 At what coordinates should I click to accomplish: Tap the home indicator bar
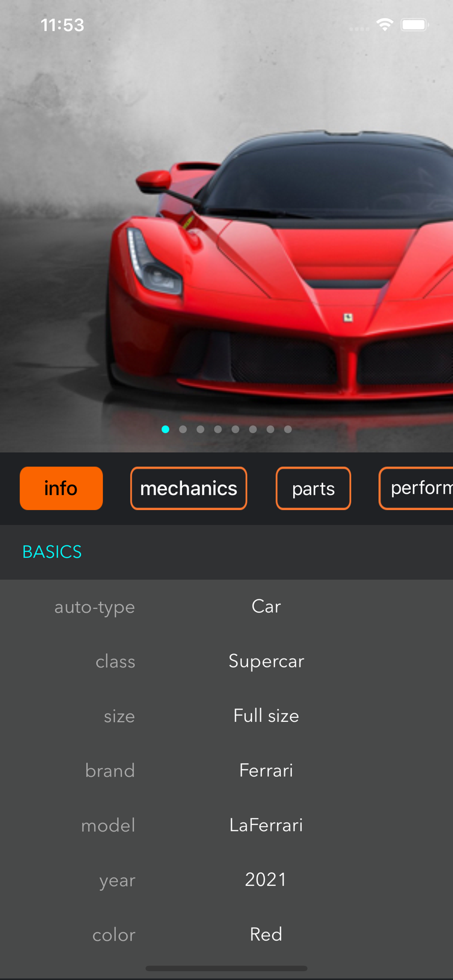pos(226,968)
